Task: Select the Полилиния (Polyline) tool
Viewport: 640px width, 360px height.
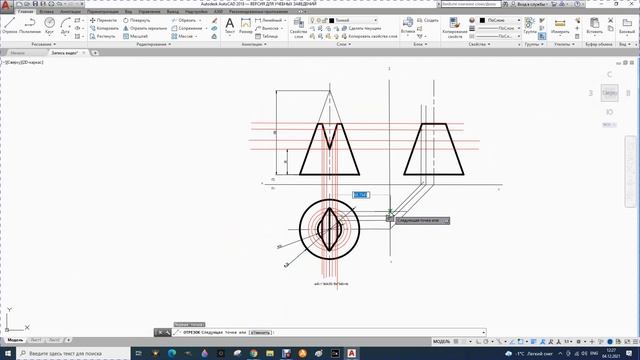Action: pyautogui.click(x=30, y=25)
